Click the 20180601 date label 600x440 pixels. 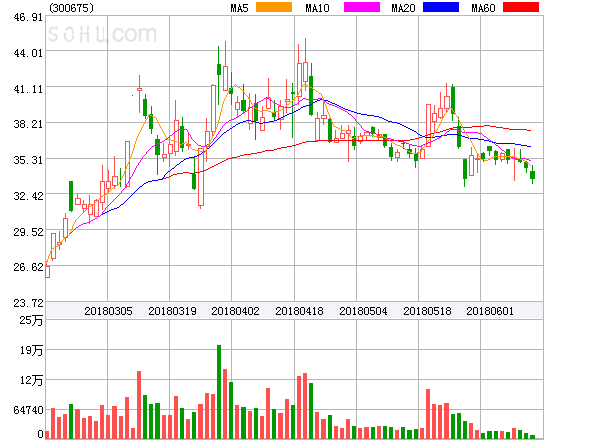(x=490, y=311)
